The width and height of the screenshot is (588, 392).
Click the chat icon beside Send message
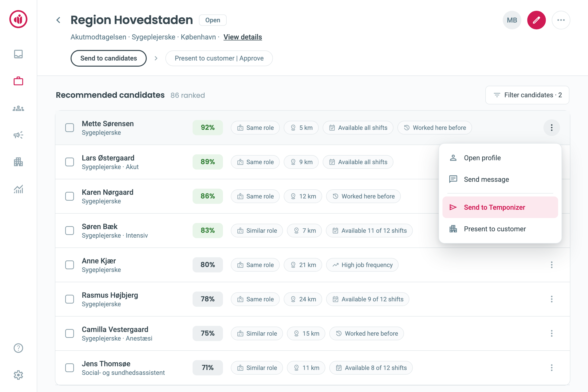[453, 179]
